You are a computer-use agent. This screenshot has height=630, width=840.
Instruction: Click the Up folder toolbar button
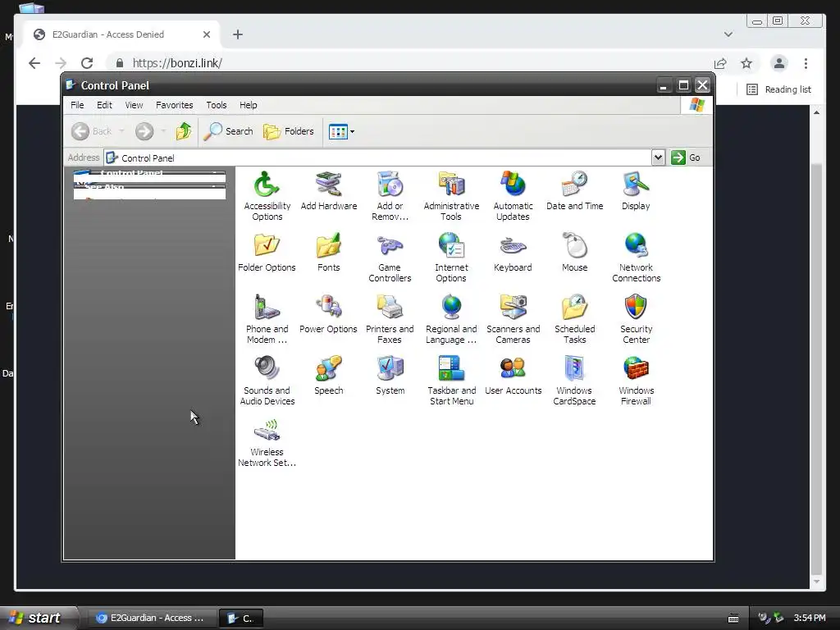[183, 131]
